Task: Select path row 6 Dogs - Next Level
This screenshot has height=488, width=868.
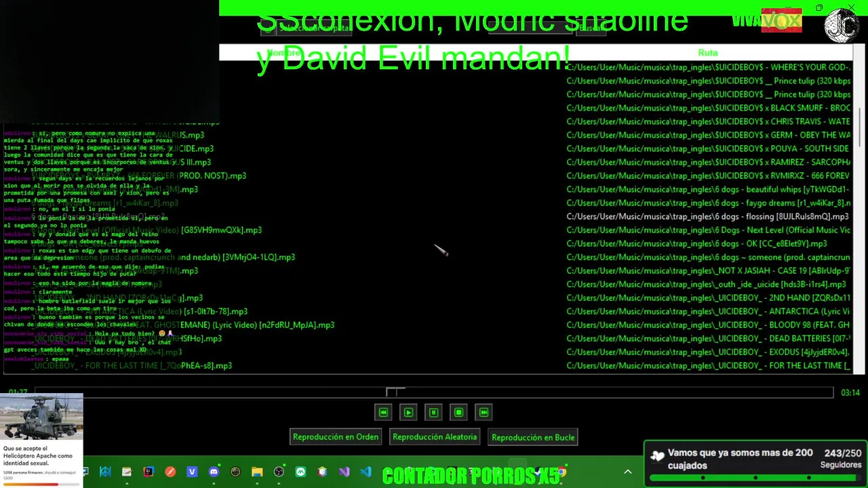Action: pyautogui.click(x=709, y=230)
